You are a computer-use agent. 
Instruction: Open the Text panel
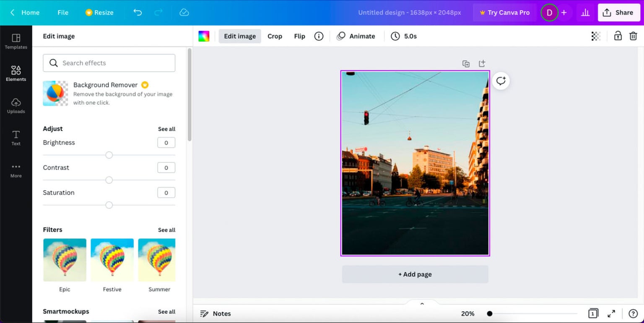tap(16, 138)
